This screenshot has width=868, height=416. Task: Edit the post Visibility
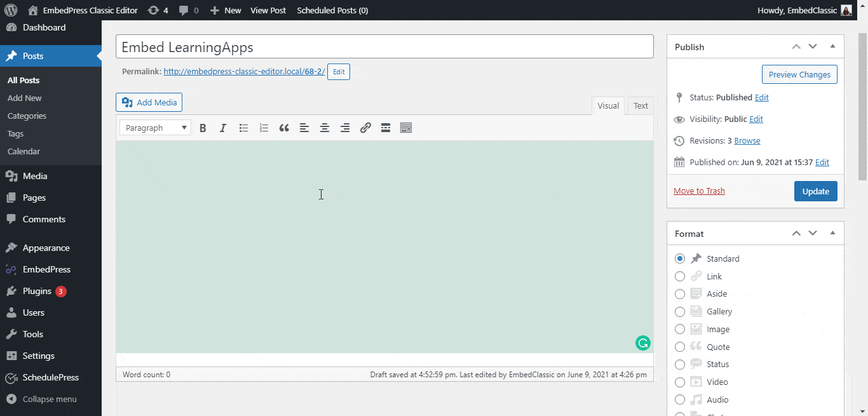click(756, 119)
